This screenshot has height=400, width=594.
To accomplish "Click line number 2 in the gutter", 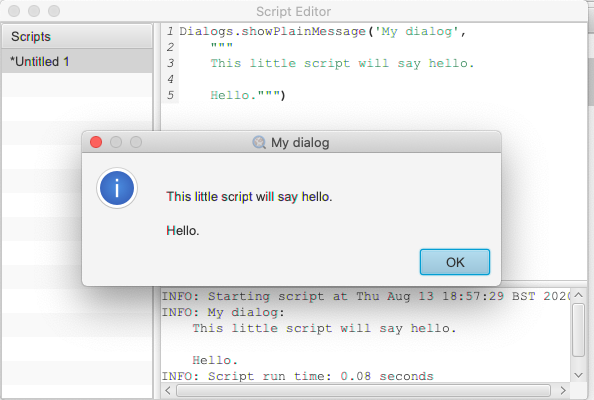I will coord(170,47).
